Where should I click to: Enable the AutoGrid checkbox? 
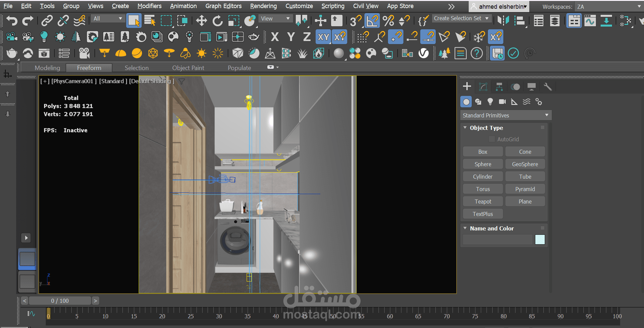pos(492,139)
